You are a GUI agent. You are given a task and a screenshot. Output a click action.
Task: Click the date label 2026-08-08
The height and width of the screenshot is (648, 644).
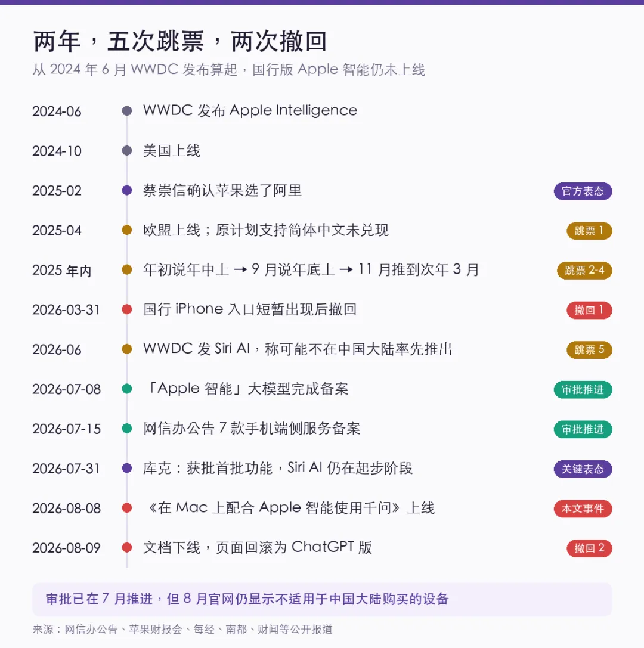(x=67, y=508)
